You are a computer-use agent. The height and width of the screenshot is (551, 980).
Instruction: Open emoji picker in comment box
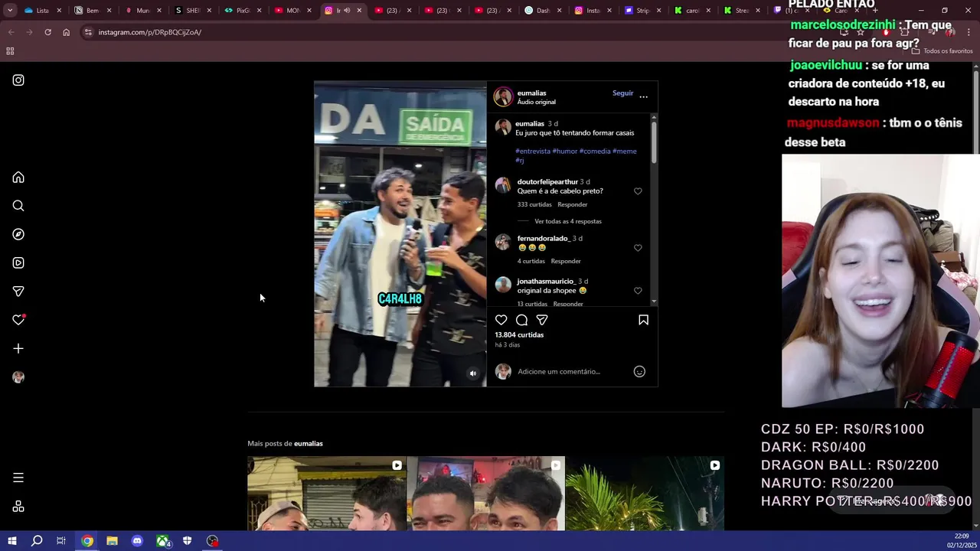point(639,371)
